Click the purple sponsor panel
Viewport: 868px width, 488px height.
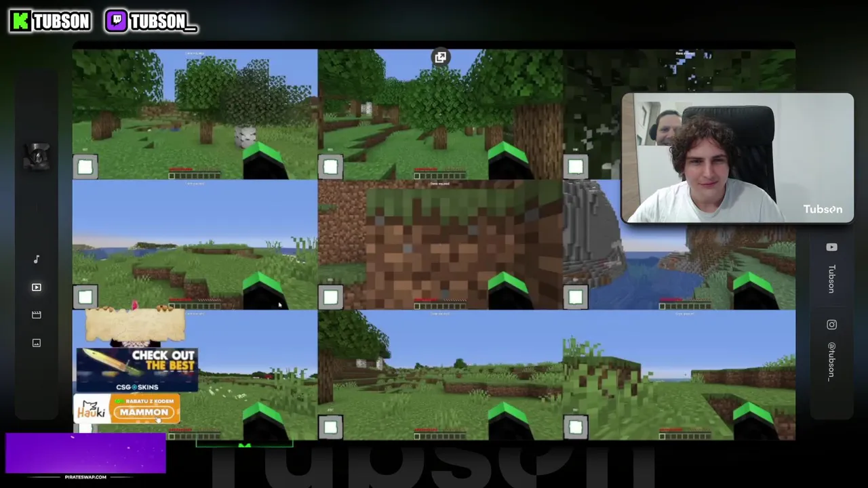point(85,453)
